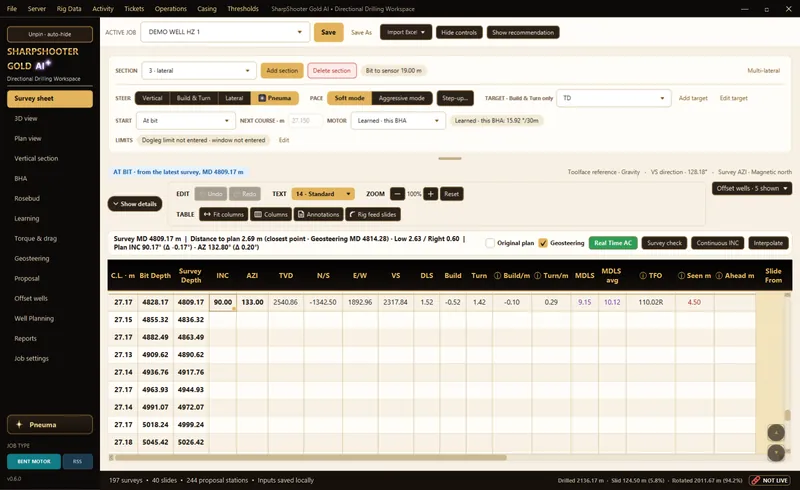Image resolution: width=800 pixels, height=490 pixels.
Task: Click Delete section button
Action: click(x=332, y=70)
